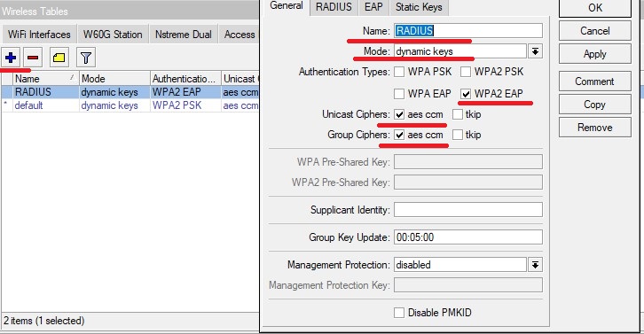Toggle tkip under Group Ciphers
This screenshot has width=644, height=334.
pos(458,135)
